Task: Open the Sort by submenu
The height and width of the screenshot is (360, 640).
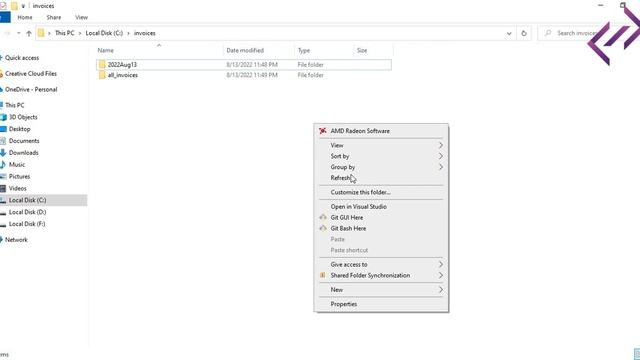Action: click(x=381, y=156)
